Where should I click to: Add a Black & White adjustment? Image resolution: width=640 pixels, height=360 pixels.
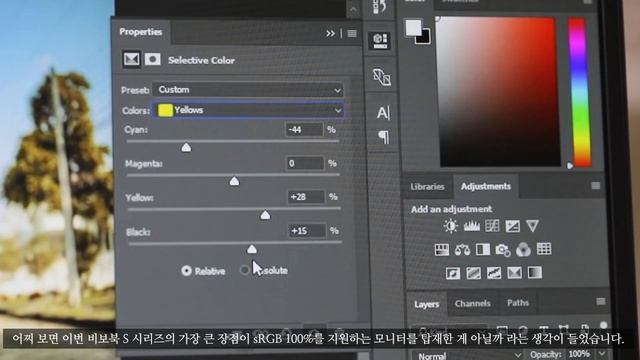[483, 249]
